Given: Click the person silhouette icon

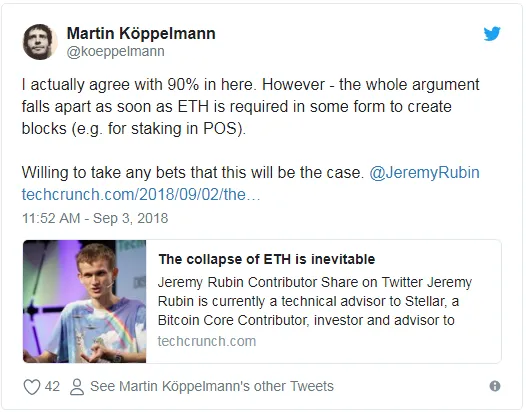Looking at the screenshot, I should point(77,387).
